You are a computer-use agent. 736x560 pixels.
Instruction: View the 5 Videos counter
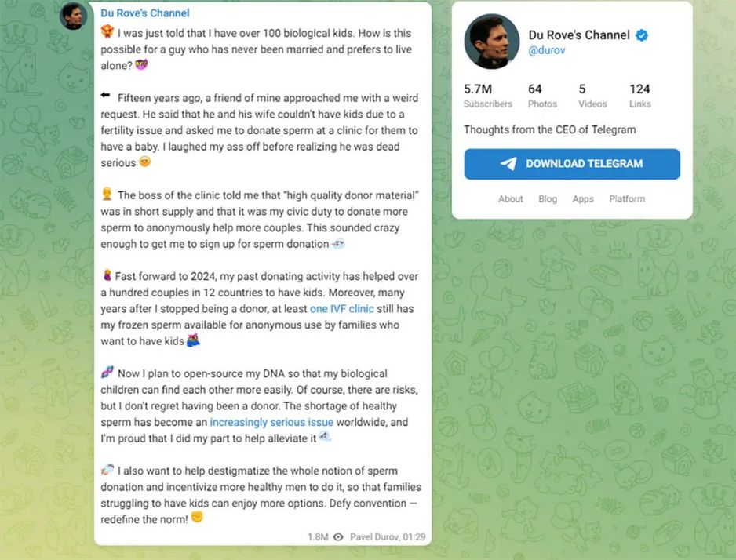coord(592,95)
